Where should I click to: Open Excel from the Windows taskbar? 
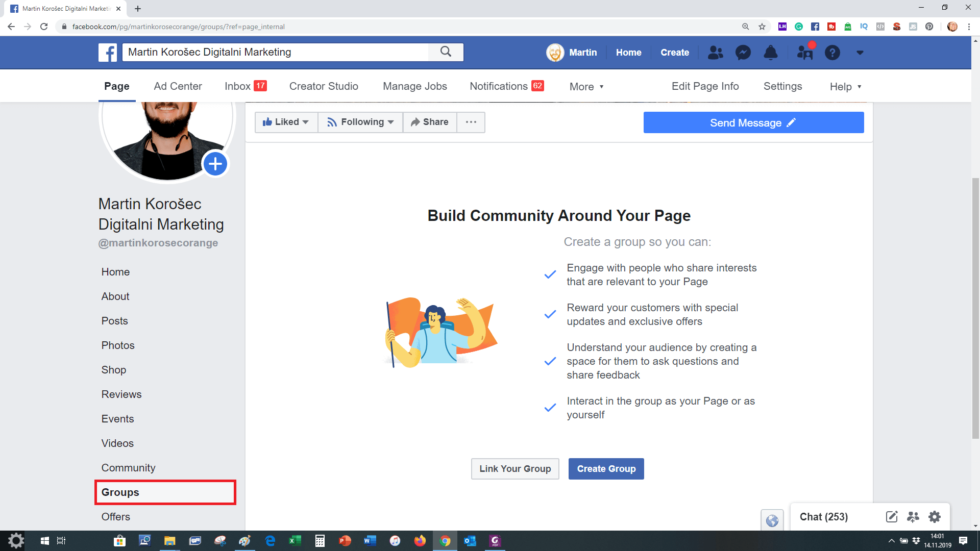coord(295,541)
